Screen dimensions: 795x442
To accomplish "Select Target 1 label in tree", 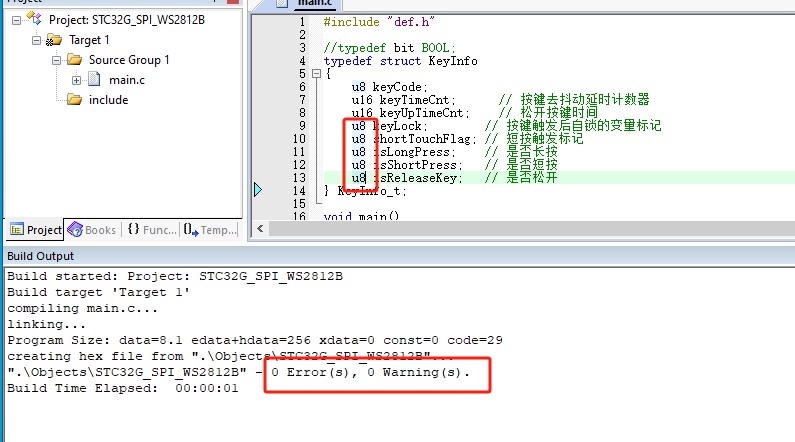I will 89,40.
